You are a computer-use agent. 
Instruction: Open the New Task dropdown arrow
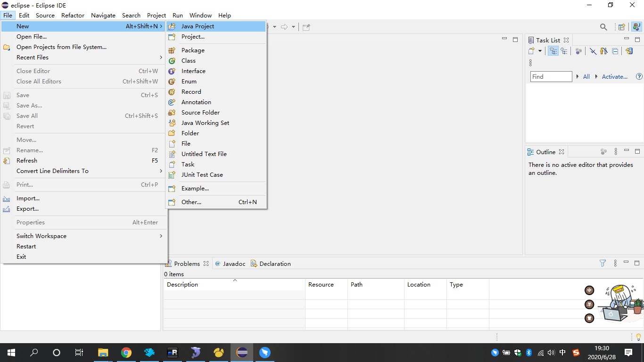(540, 51)
